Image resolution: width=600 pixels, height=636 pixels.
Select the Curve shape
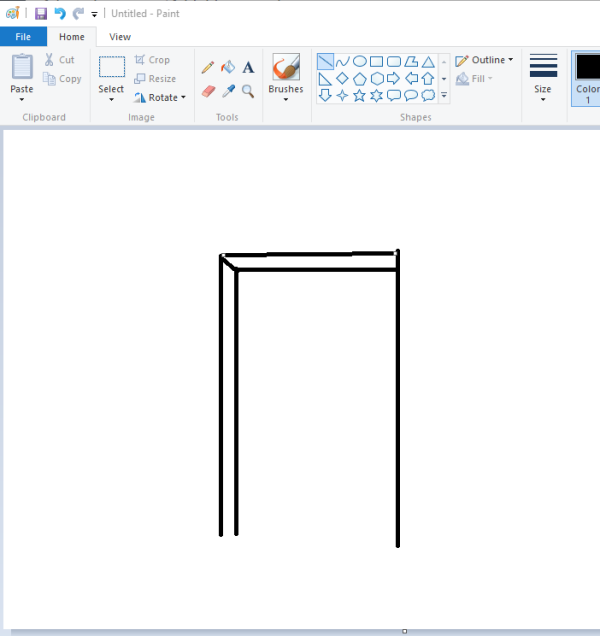coord(342,62)
